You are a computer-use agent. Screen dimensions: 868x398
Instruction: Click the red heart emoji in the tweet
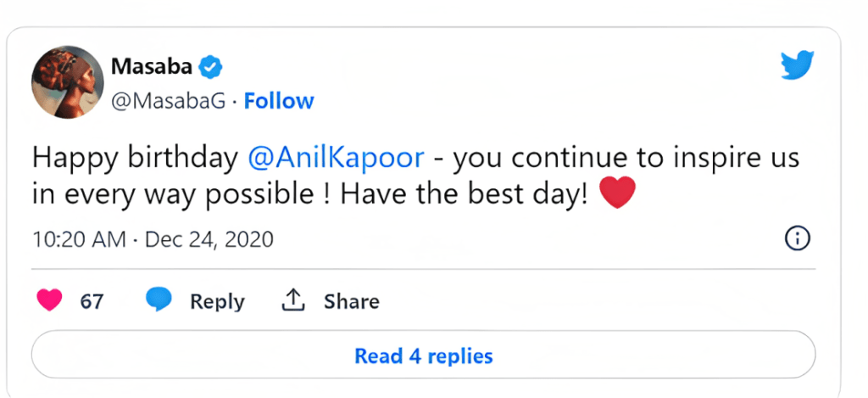[x=616, y=193]
